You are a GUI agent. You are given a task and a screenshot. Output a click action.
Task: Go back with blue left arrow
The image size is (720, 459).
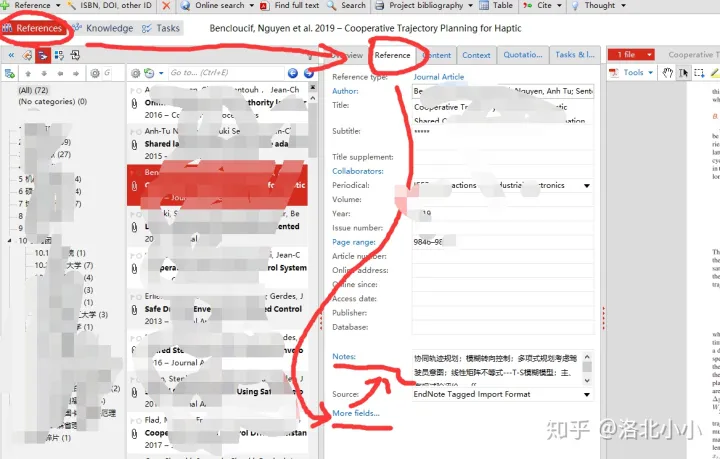(292, 73)
